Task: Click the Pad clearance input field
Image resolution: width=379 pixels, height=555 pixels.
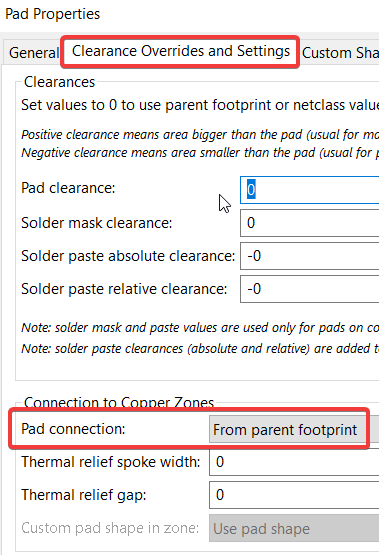Action: point(310,190)
